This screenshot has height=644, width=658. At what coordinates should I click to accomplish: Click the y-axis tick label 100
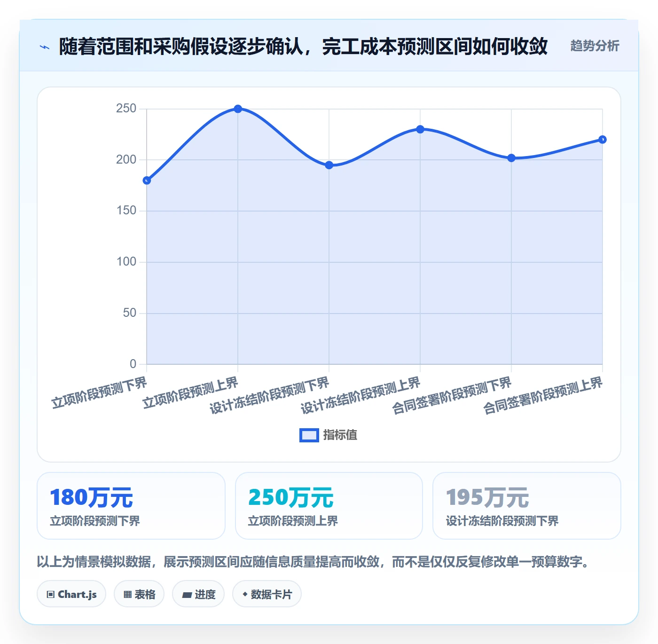click(x=126, y=262)
